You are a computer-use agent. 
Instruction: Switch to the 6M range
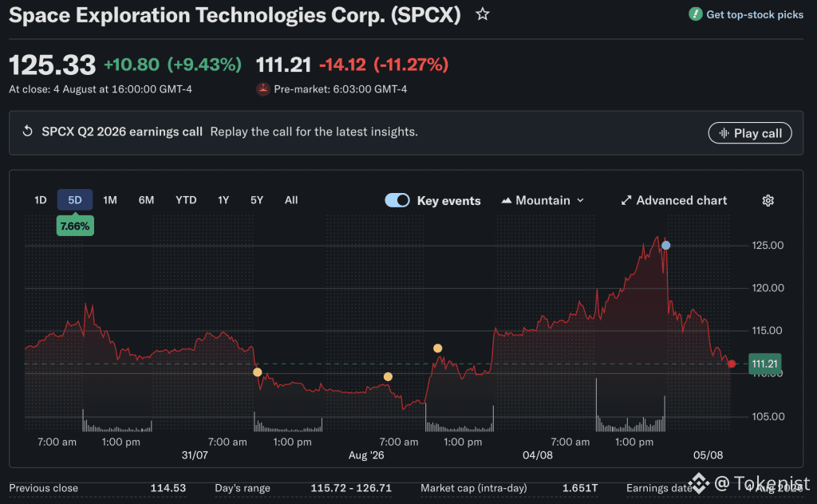tap(146, 200)
